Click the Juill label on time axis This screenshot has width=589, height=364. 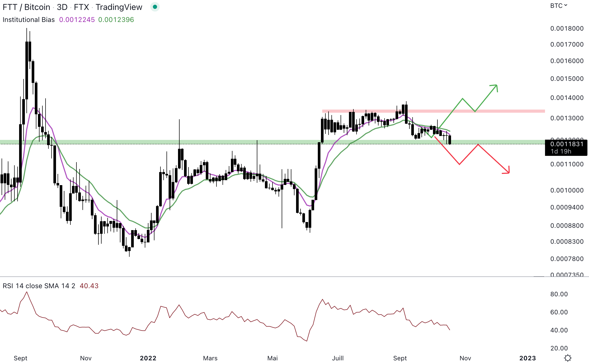(x=338, y=358)
